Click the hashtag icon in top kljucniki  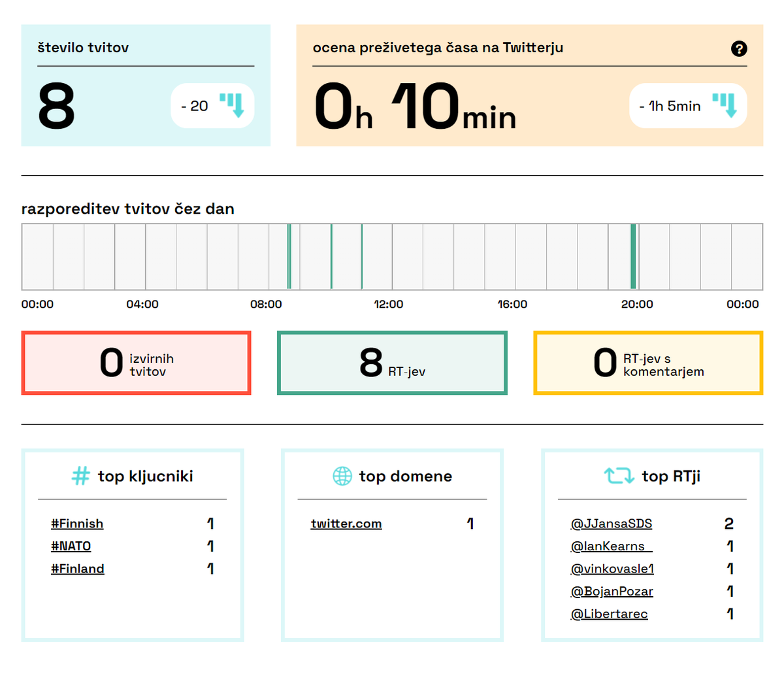point(80,476)
